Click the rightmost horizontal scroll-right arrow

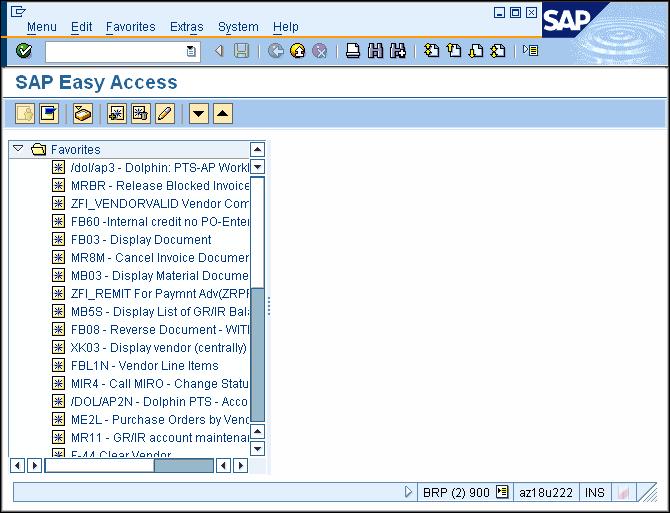[x=241, y=465]
